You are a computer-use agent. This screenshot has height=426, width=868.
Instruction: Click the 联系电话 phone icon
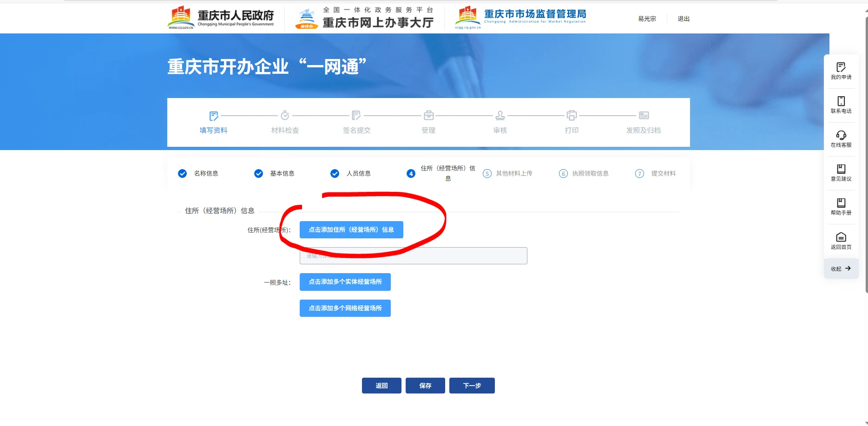pyautogui.click(x=841, y=101)
